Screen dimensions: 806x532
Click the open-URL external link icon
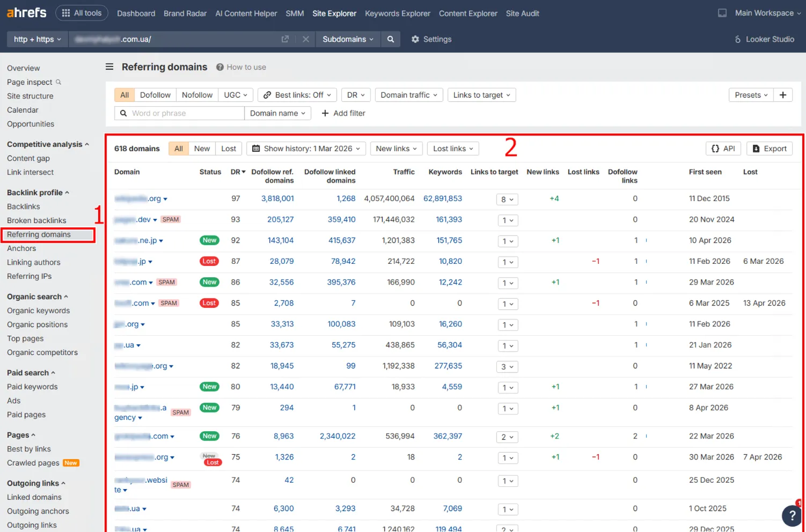point(285,39)
